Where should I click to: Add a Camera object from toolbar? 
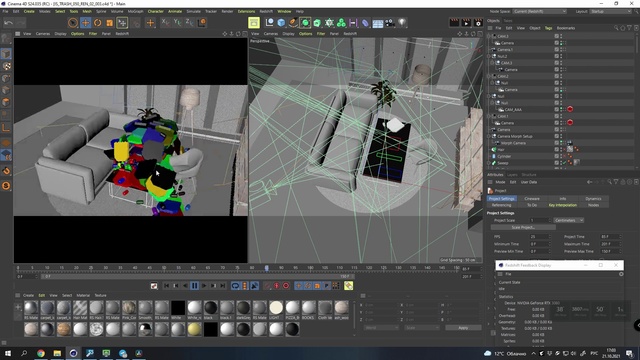coord(390,23)
